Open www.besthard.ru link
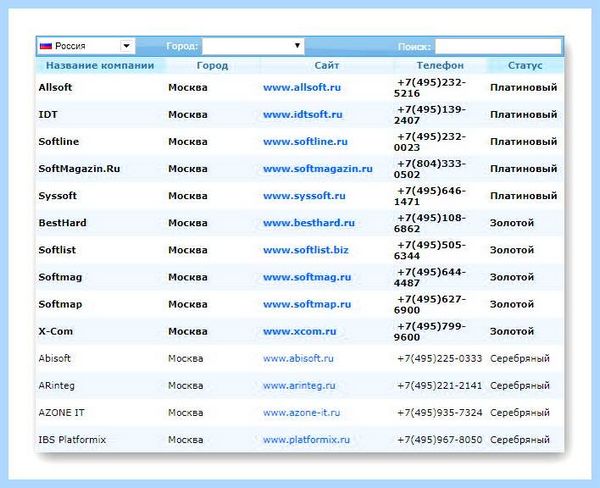The image size is (600, 488). 309,223
